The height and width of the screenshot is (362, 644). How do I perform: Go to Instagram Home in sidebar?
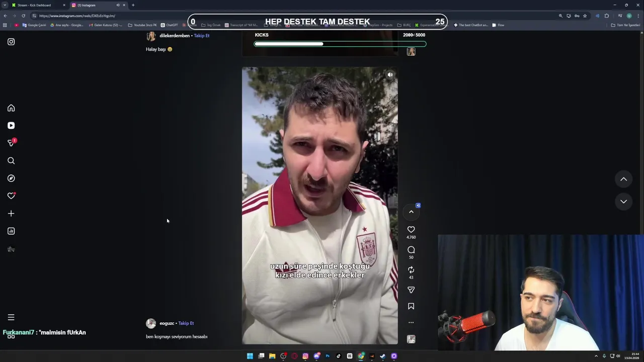click(11, 108)
